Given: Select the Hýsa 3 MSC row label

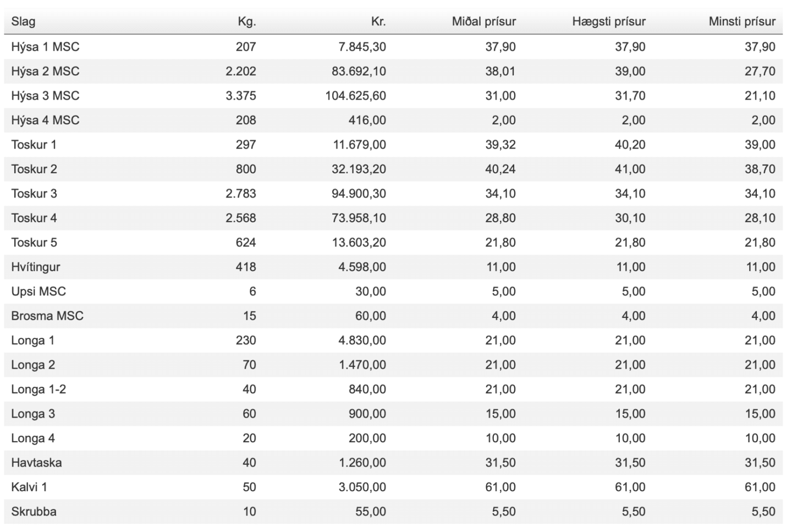Looking at the screenshot, I should pyautogui.click(x=45, y=96).
